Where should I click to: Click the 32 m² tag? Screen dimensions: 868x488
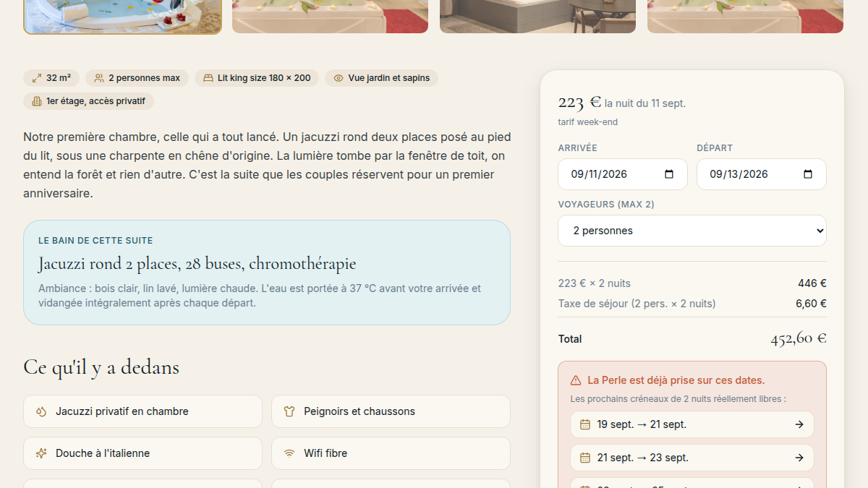51,78
